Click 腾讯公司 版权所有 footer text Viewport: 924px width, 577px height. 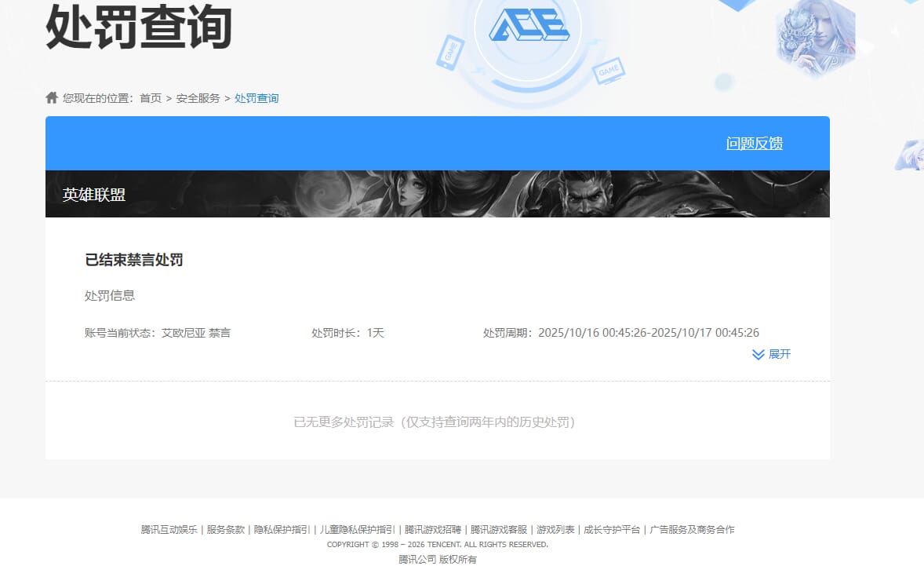(x=437, y=559)
